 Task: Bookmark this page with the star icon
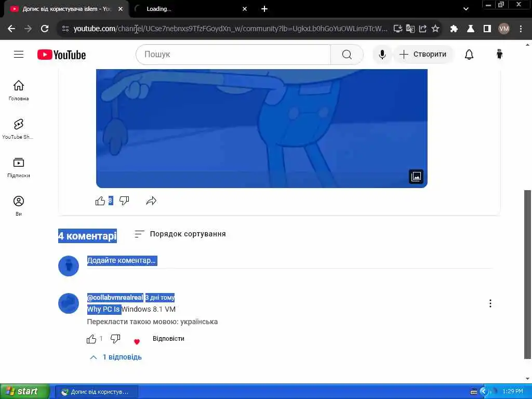[x=435, y=29]
